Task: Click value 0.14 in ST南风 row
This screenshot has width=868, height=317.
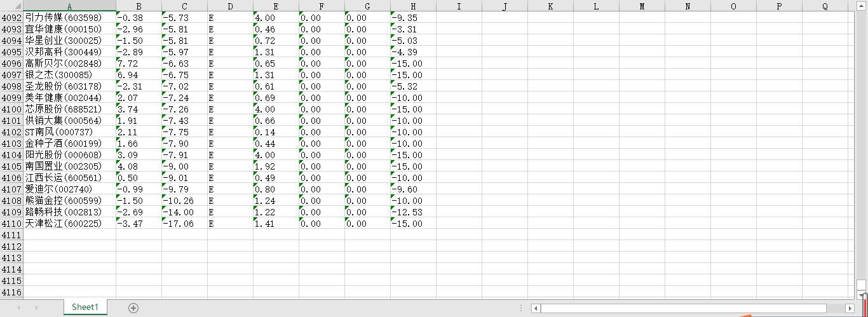Action: pyautogui.click(x=276, y=132)
